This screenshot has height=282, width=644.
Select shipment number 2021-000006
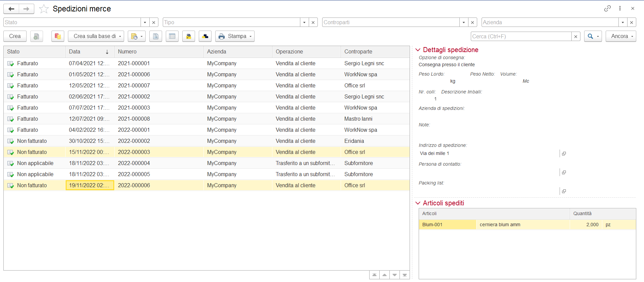click(134, 74)
